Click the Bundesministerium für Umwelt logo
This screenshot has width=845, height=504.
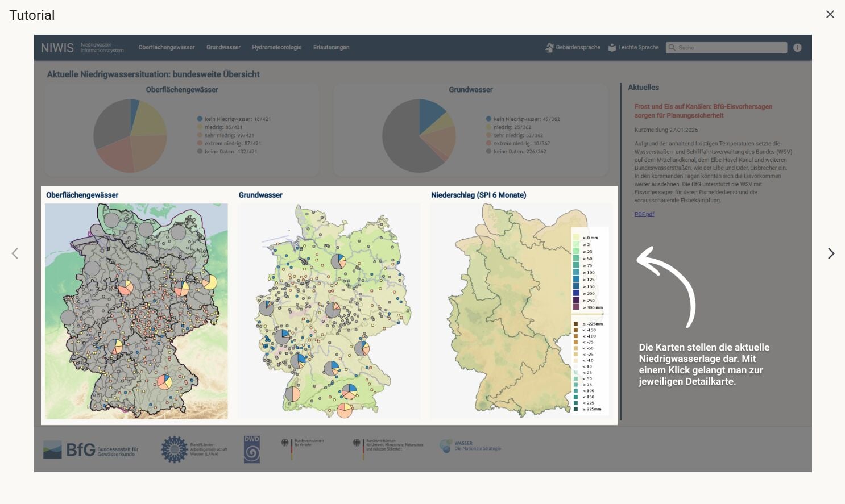point(388,449)
